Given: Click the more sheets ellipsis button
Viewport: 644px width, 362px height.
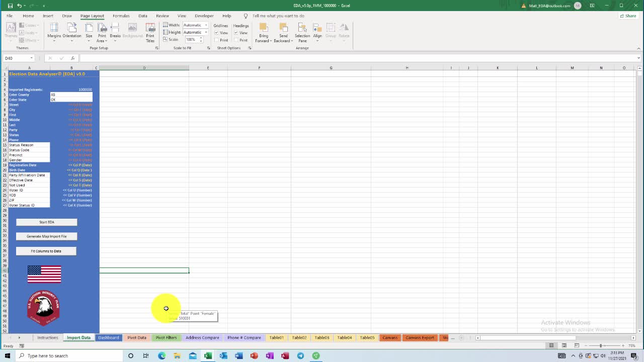Looking at the screenshot, I should click(452, 338).
